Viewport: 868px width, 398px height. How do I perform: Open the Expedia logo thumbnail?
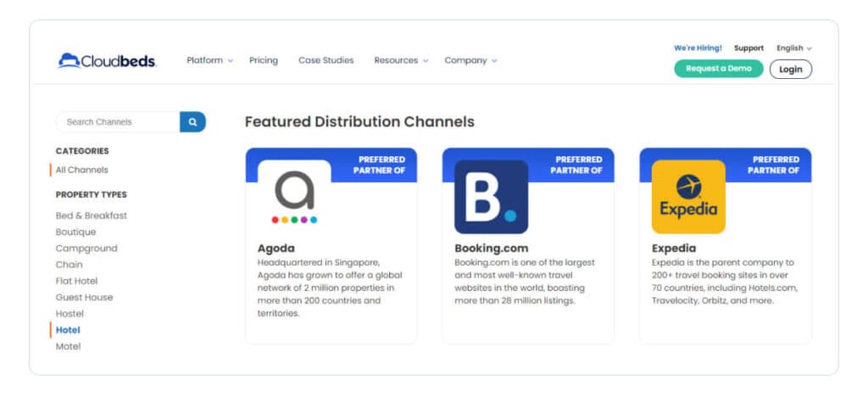pyautogui.click(x=688, y=197)
